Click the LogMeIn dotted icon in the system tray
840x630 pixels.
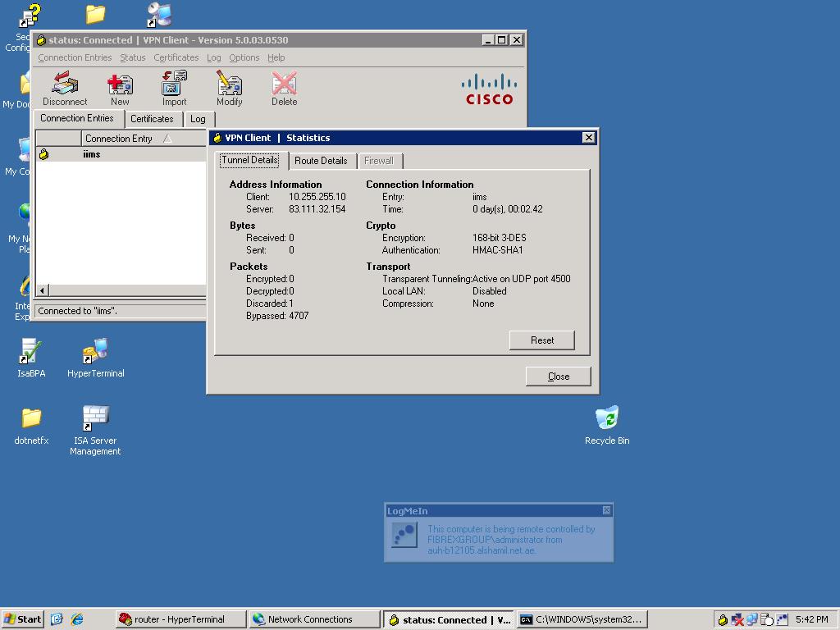point(782,620)
